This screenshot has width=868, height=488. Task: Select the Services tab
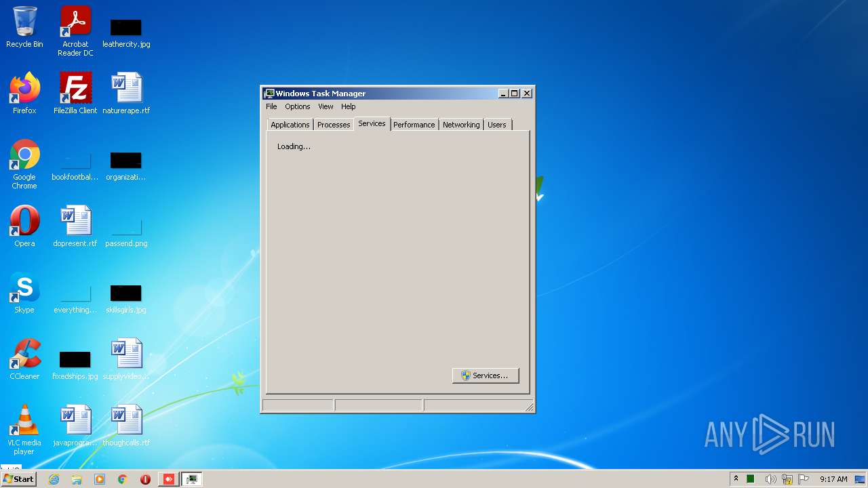(372, 123)
